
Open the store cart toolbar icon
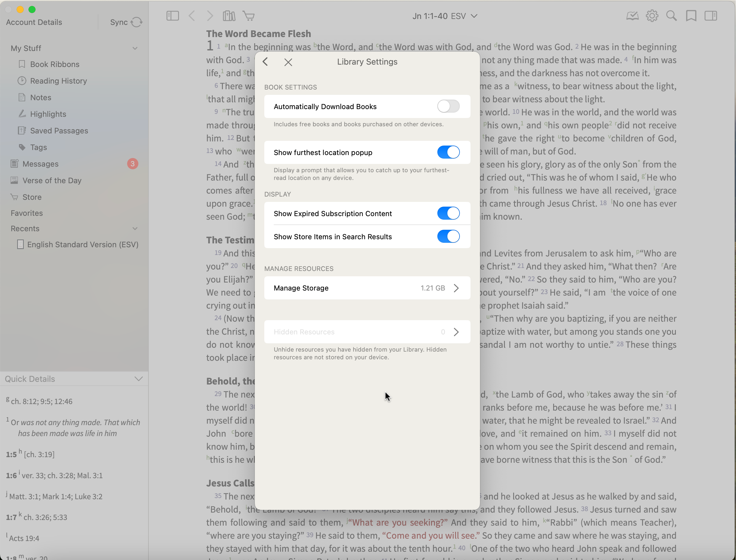pos(249,16)
